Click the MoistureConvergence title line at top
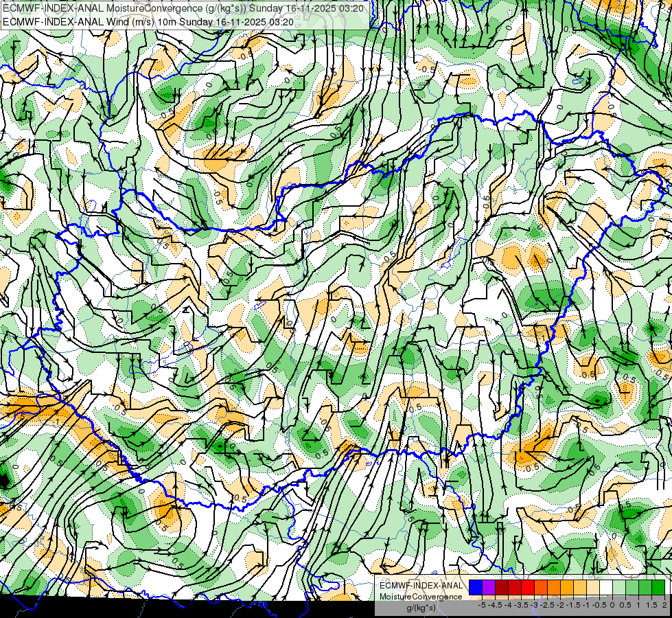Viewport: 672px width, 618px height. [x=183, y=8]
